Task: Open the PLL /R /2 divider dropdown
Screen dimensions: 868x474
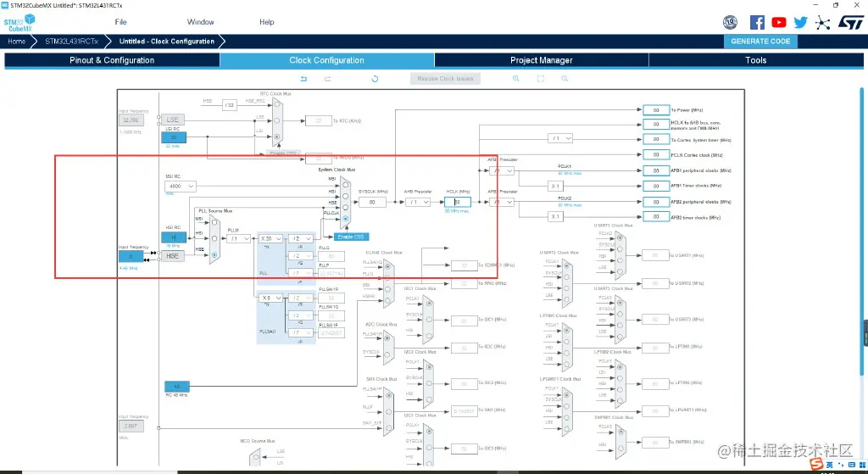Action: 301,238
